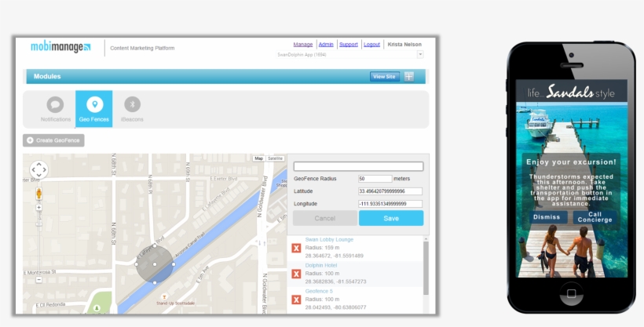Click the geofence name input field
This screenshot has width=644, height=327.
click(x=358, y=166)
